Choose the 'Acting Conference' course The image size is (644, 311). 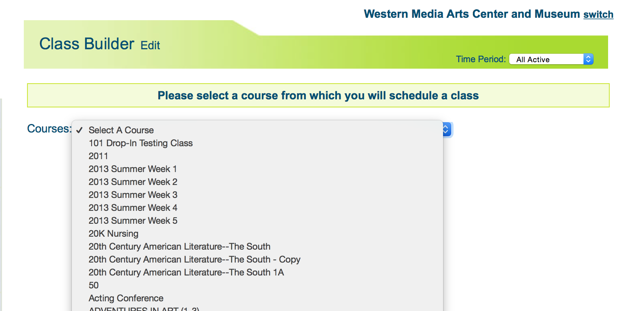[126, 298]
